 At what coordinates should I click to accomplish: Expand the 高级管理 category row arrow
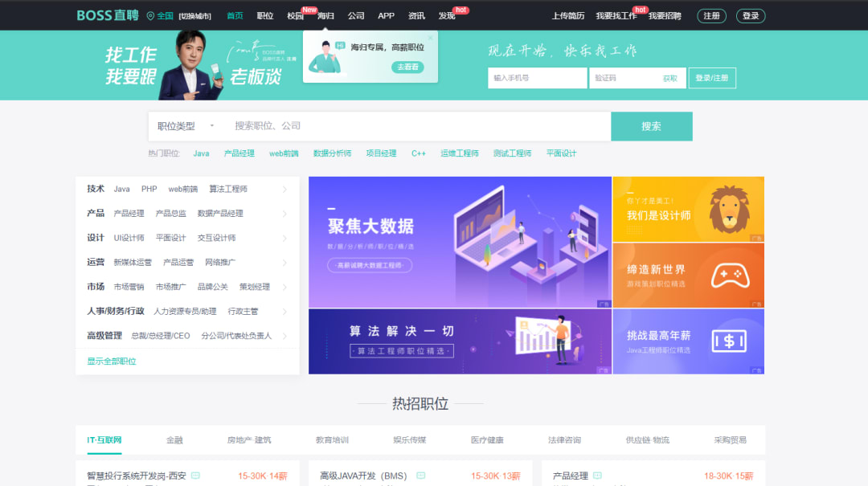[285, 336]
